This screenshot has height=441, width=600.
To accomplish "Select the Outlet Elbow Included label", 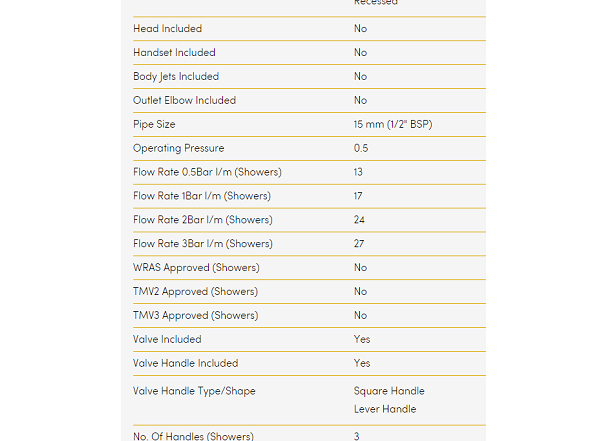I will pos(185,101).
